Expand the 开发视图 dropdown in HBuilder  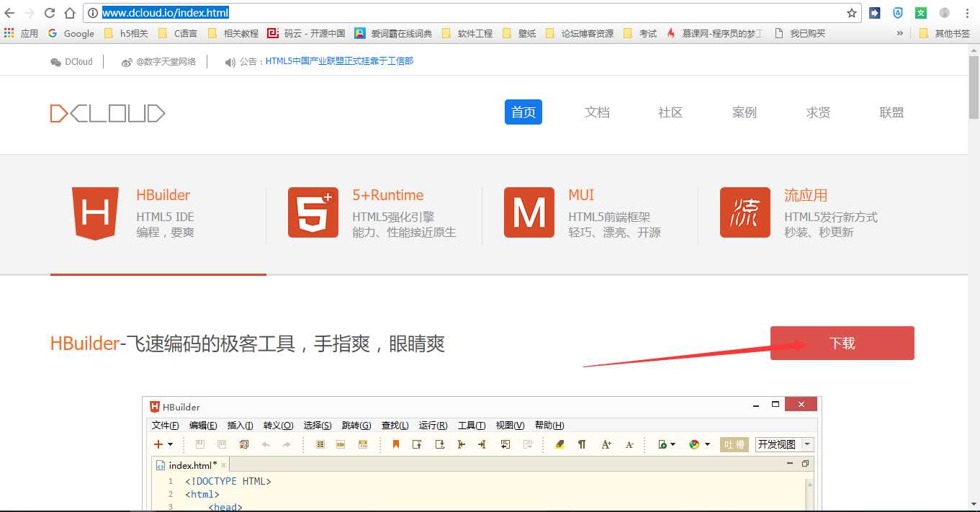tap(807, 444)
